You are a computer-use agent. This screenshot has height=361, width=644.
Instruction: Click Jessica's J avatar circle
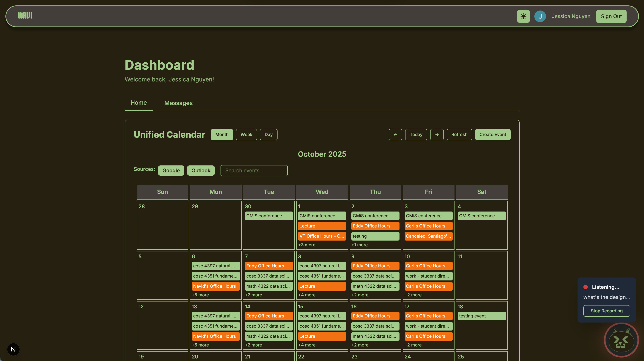coord(540,16)
